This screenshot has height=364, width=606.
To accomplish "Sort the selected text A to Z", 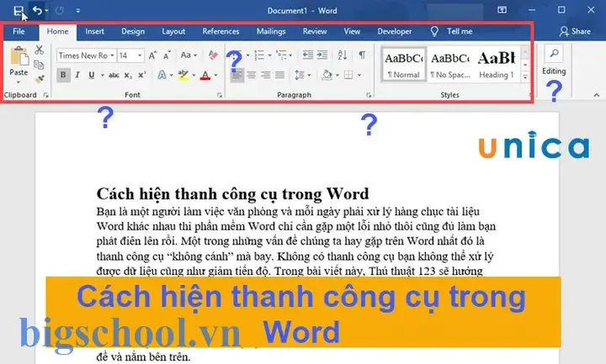I will click(x=342, y=55).
